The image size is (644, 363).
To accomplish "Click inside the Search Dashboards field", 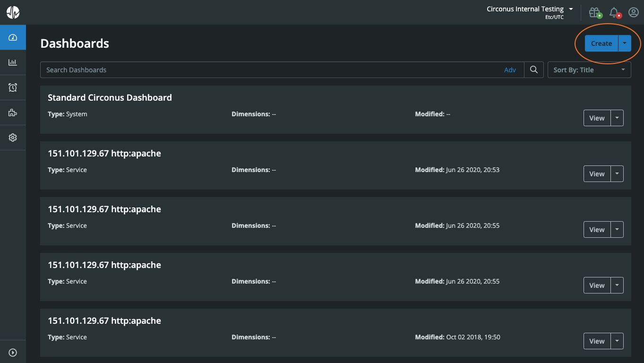I will (x=189, y=69).
